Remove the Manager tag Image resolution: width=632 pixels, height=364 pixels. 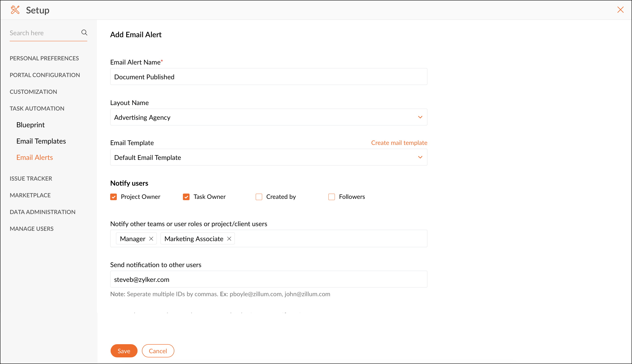151,239
